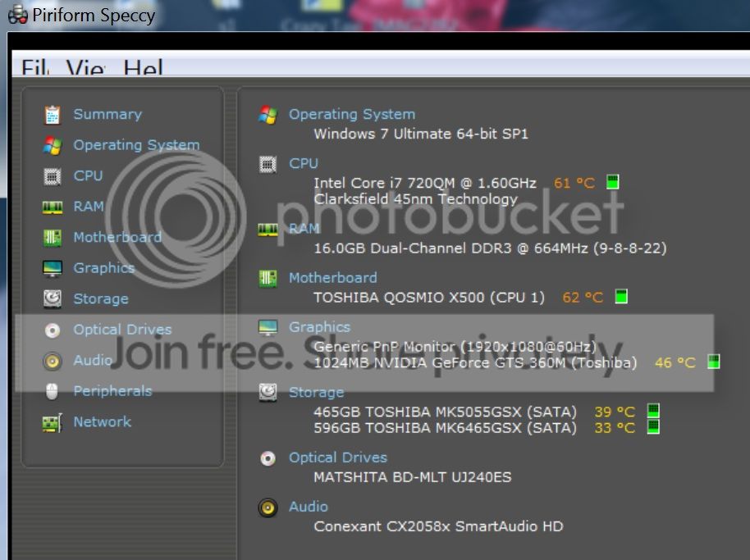
Task: Click the text Intel Core i7 720QM @ 1.60GHz
Action: [x=425, y=183]
